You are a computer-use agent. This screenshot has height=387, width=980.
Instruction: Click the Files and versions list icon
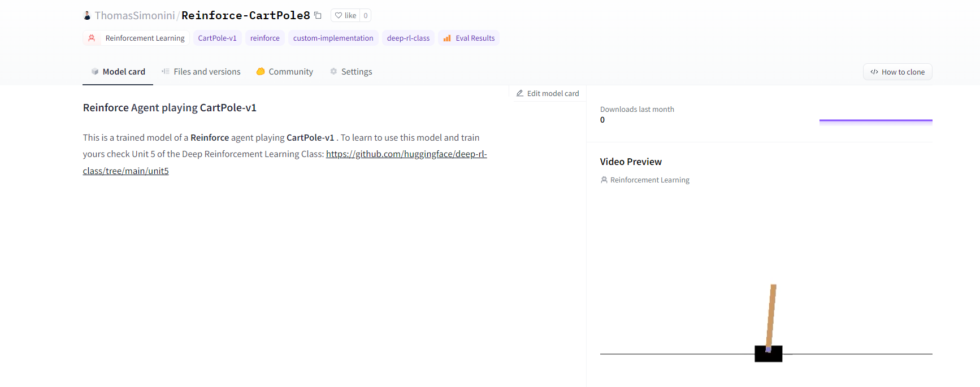(x=166, y=72)
